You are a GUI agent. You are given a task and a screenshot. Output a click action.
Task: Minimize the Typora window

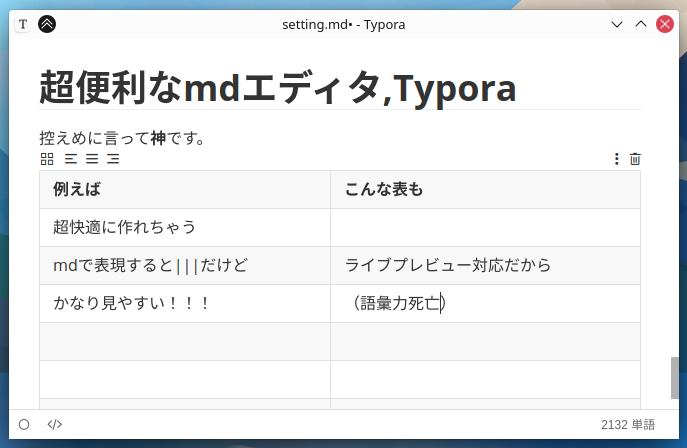point(617,24)
